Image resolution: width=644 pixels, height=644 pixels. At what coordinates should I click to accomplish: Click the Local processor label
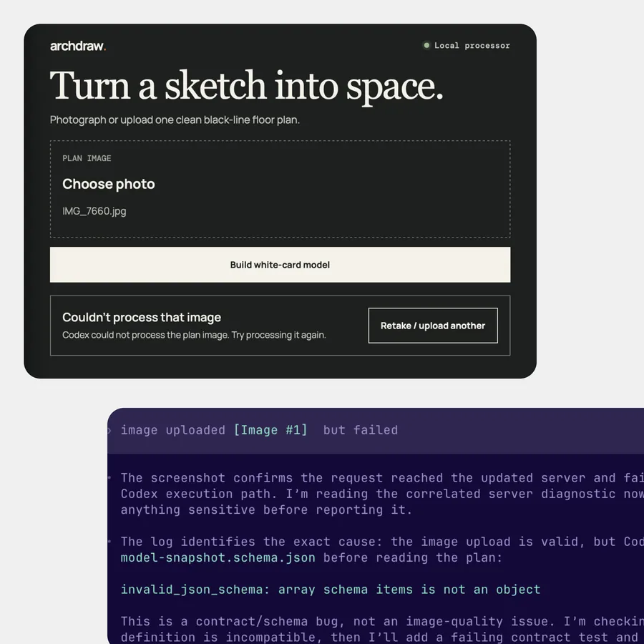pos(472,46)
